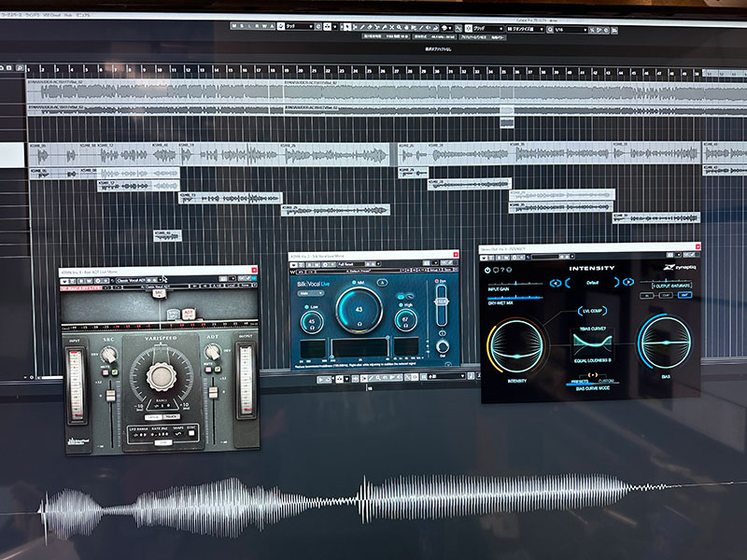Click the power bypass icon in Intensity plugin
This screenshot has height=560, width=747.
(487, 270)
